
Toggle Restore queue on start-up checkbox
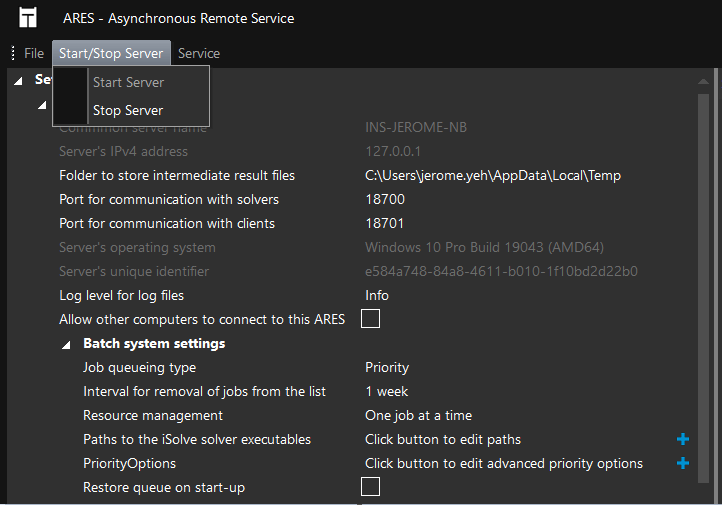click(x=370, y=487)
